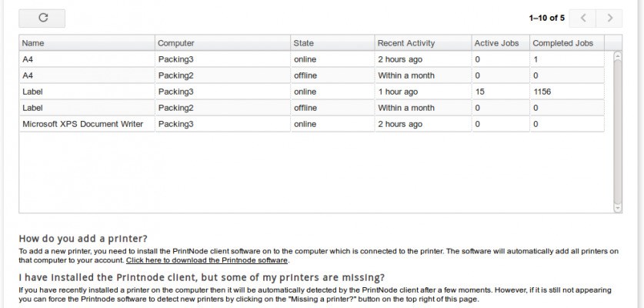Click the vertical scrollbar thumb
This screenshot has height=308, width=644.
pyautogui.click(x=617, y=132)
